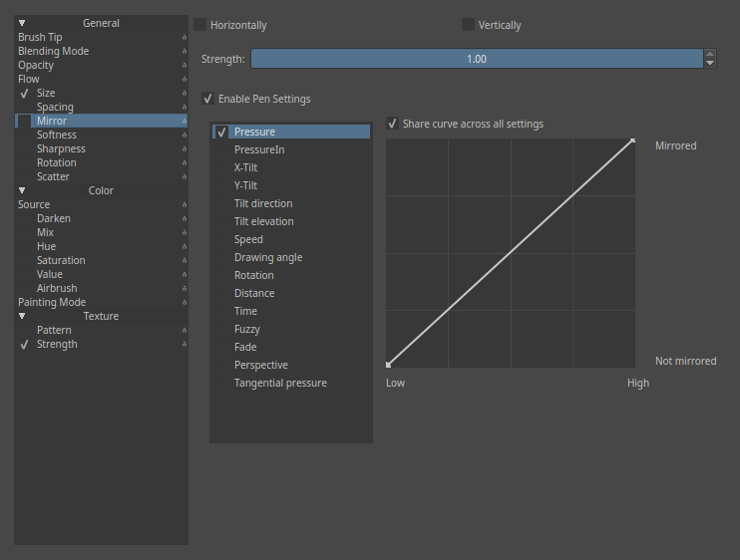
Task: Enable Vertically mirror checkbox
Action: (468, 25)
